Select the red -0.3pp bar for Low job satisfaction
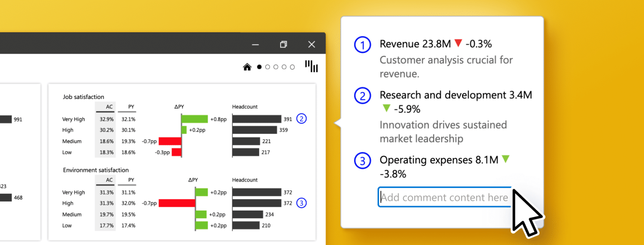Image resolution: width=644 pixels, height=245 pixels. pos(176,152)
